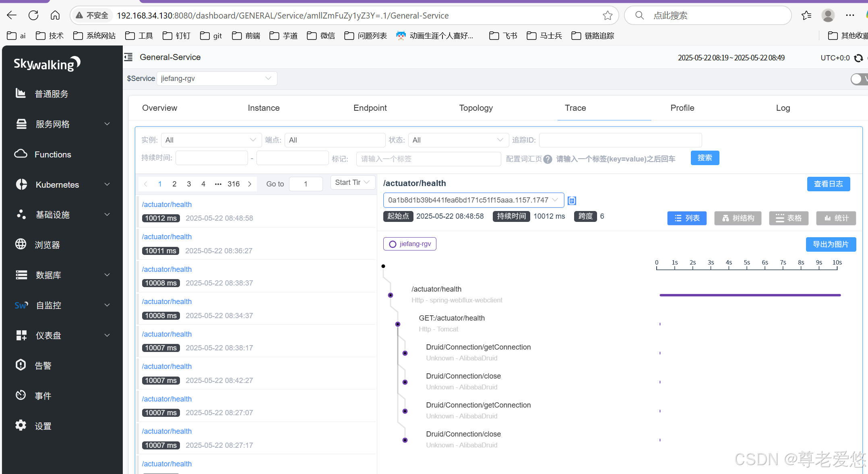Click the refresh time range icon
868x474 pixels.
pyautogui.click(x=859, y=58)
